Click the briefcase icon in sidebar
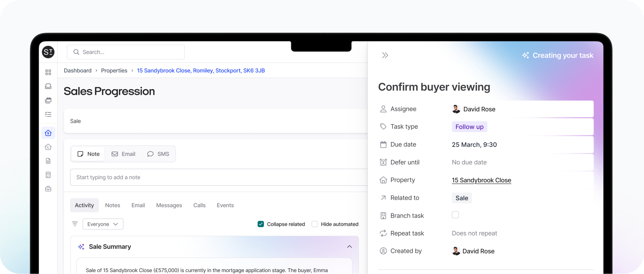The image size is (644, 274). (48, 189)
